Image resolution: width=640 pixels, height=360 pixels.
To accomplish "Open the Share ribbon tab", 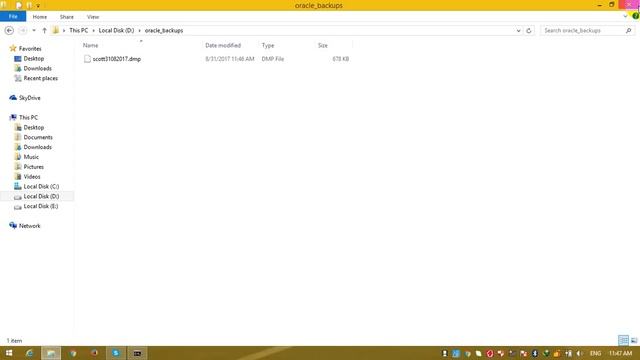I will coord(67,17).
